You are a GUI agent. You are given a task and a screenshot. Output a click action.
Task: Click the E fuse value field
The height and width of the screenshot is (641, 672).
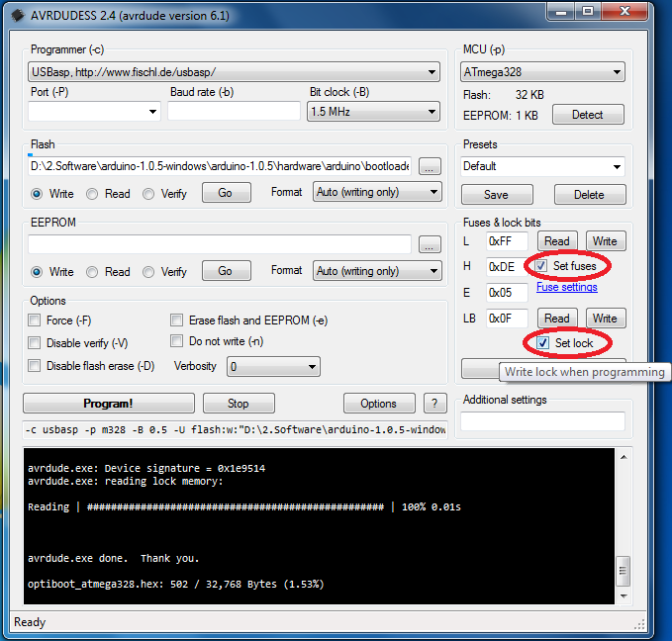507,293
